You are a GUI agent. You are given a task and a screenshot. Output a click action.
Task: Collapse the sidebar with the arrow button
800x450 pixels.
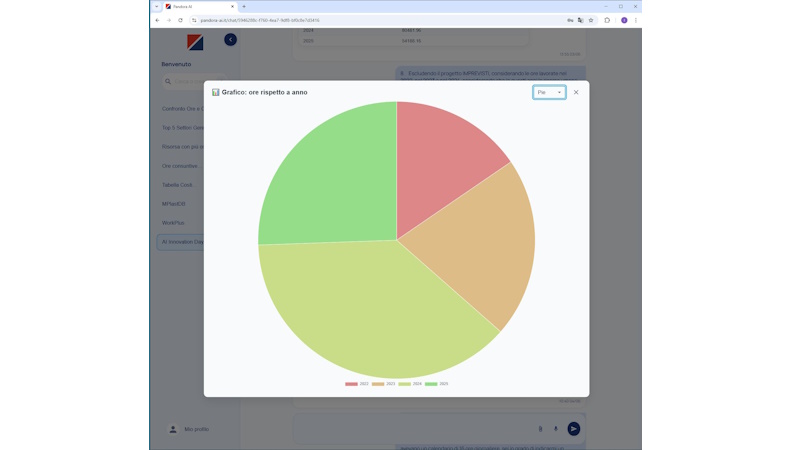(x=230, y=40)
